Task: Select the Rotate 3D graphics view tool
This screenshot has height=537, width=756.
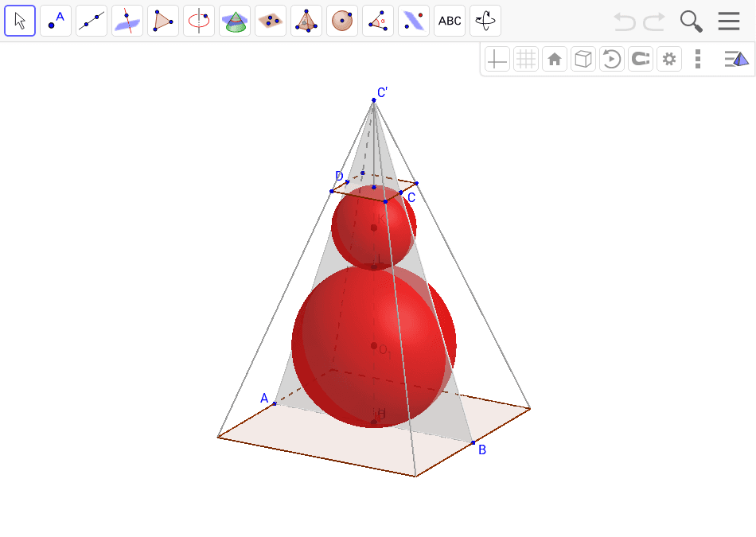Action: click(485, 21)
